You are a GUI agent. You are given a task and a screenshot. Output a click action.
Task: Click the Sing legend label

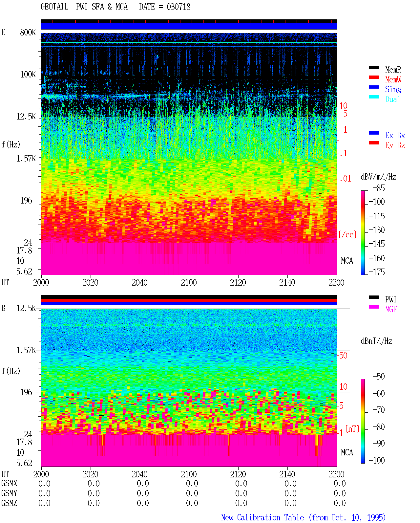click(x=393, y=89)
